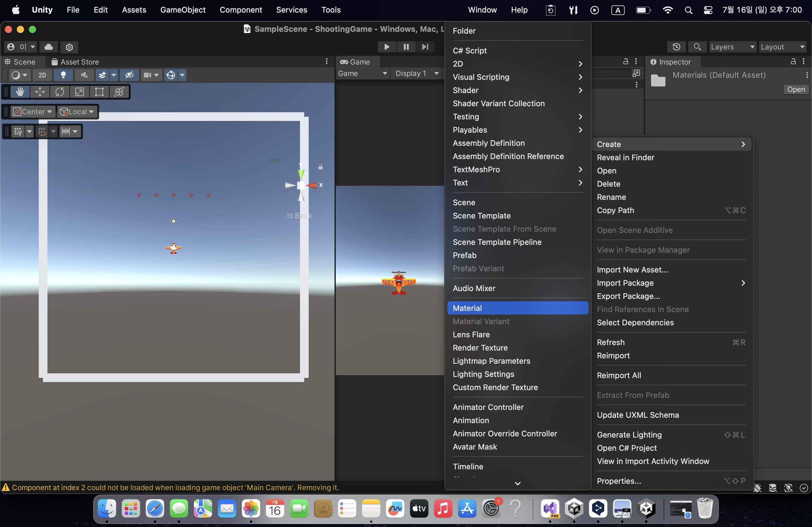
Task: Toggle hidden objects visibility eye icon
Action: click(129, 75)
